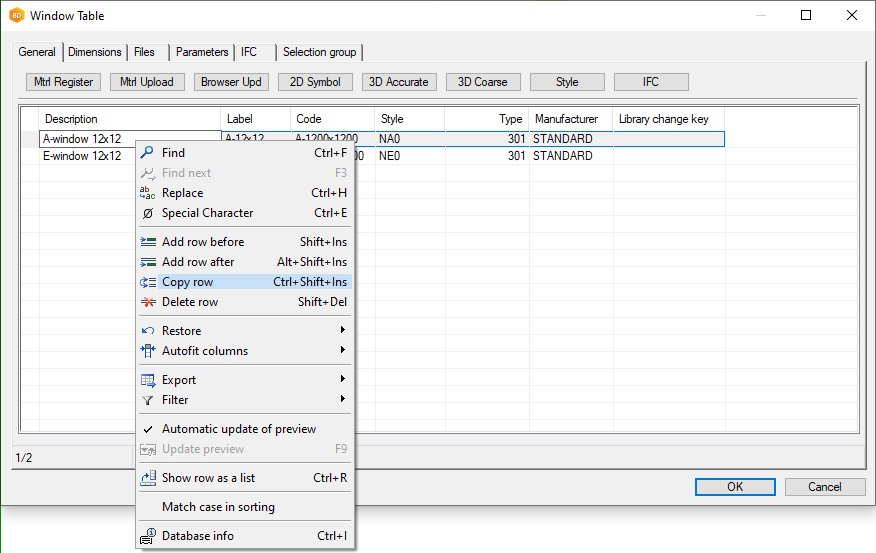Image resolution: width=876 pixels, height=553 pixels.
Task: Click the Find magnifier icon
Action: [148, 153]
